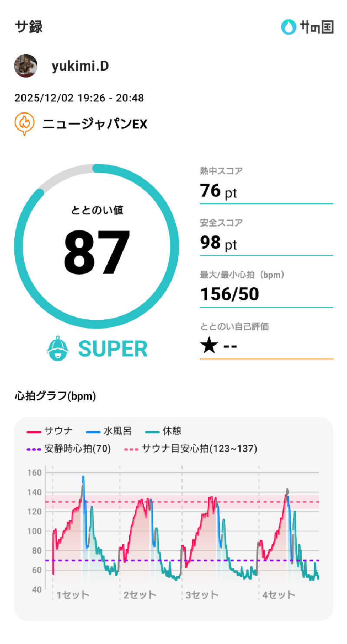The height and width of the screenshot is (644, 347).
Task: Select the 2セット marker on the graph
Action: click(140, 595)
